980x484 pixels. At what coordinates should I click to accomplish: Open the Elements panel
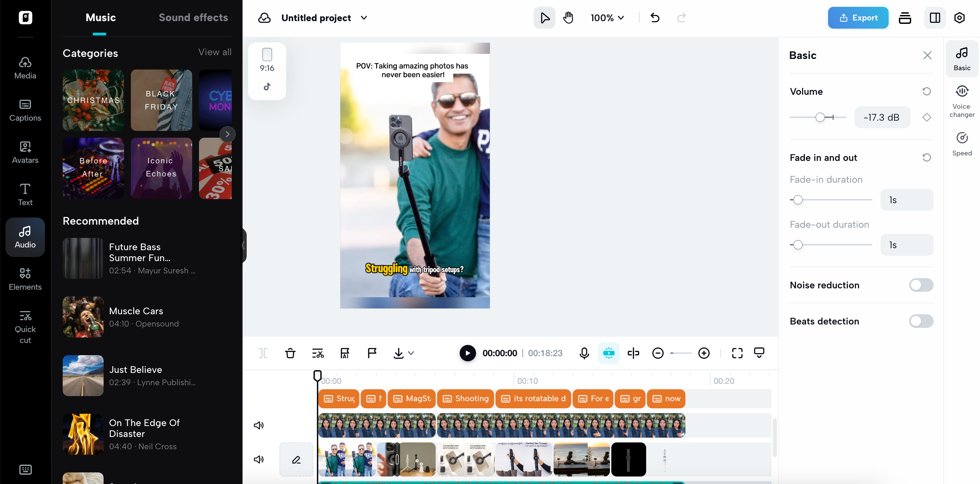[25, 279]
